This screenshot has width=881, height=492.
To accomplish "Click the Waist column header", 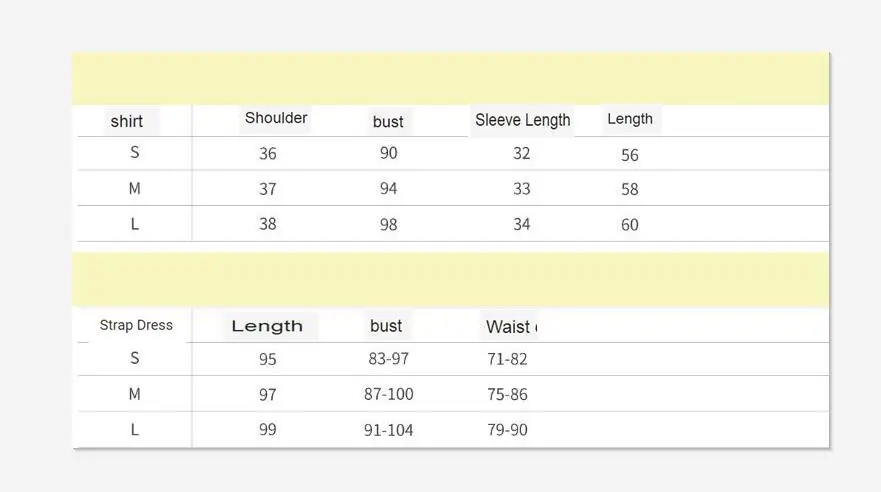I will pyautogui.click(x=511, y=327).
